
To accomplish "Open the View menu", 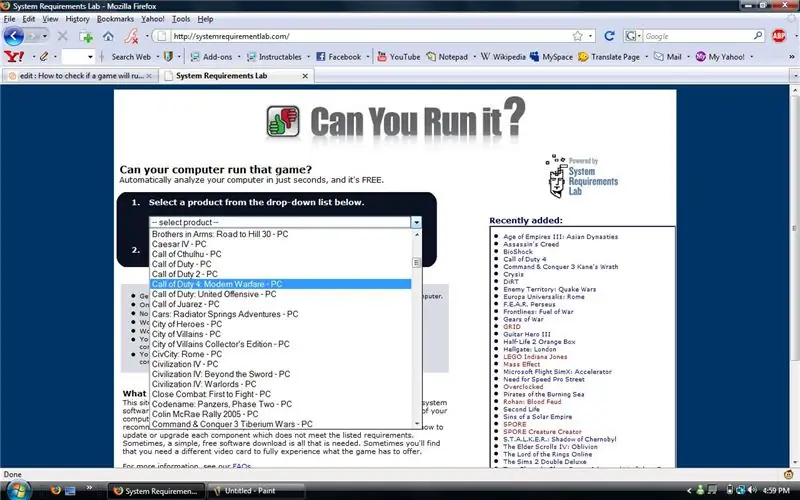I will point(50,19).
